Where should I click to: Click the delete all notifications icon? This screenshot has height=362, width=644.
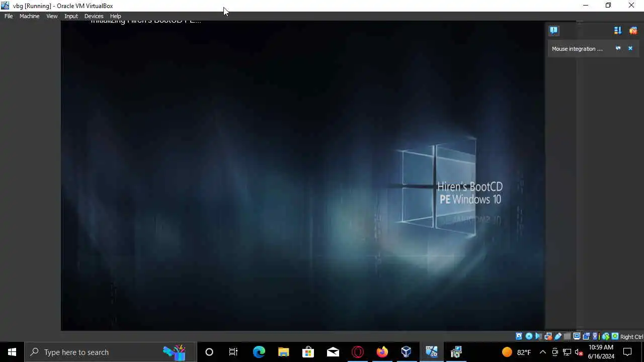point(633,31)
